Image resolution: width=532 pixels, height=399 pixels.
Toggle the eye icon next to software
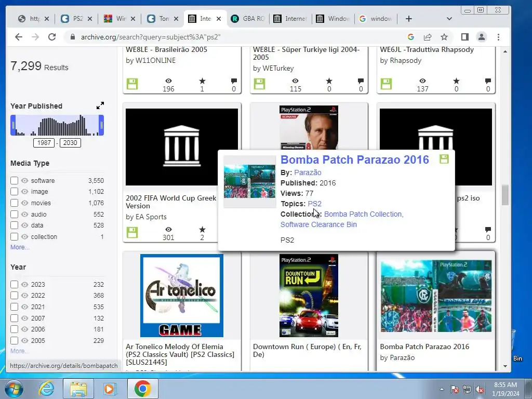pyautogui.click(x=24, y=180)
